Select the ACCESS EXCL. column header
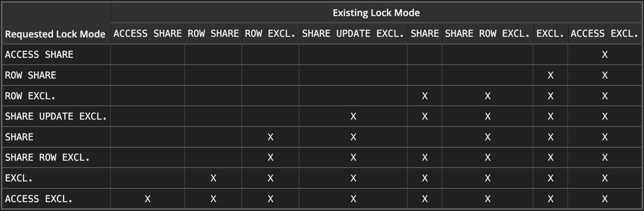The height and width of the screenshot is (211, 644). tap(604, 33)
